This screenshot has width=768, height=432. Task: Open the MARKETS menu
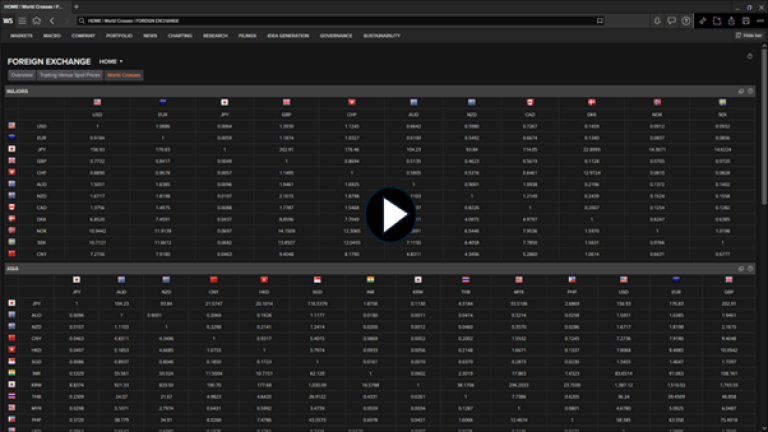coord(21,35)
